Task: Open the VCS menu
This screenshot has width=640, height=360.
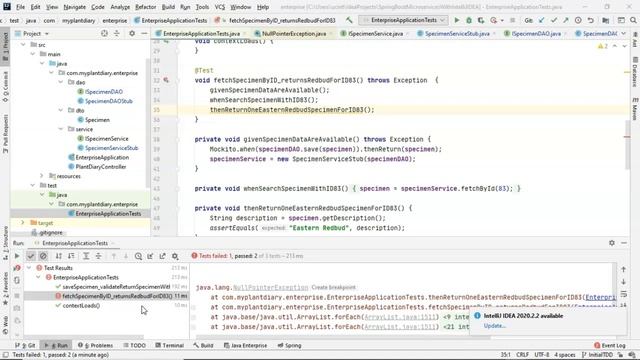Action: click(x=220, y=7)
